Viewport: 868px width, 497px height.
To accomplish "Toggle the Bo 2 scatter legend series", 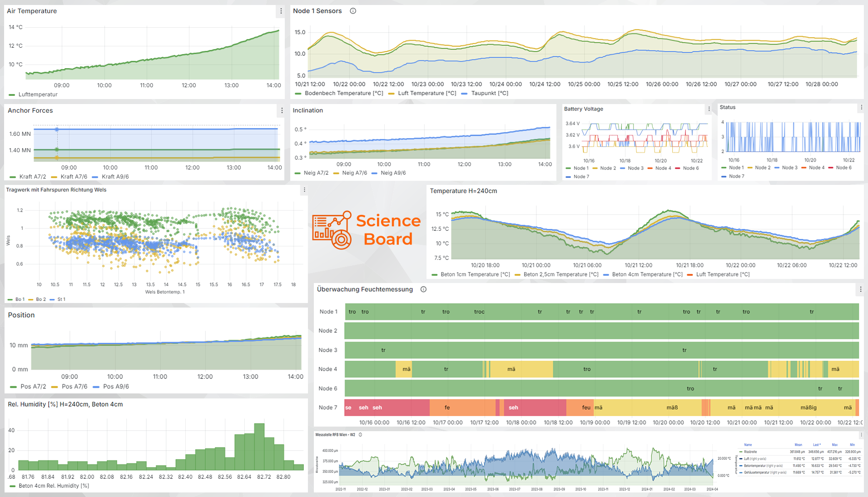I will coord(37,299).
